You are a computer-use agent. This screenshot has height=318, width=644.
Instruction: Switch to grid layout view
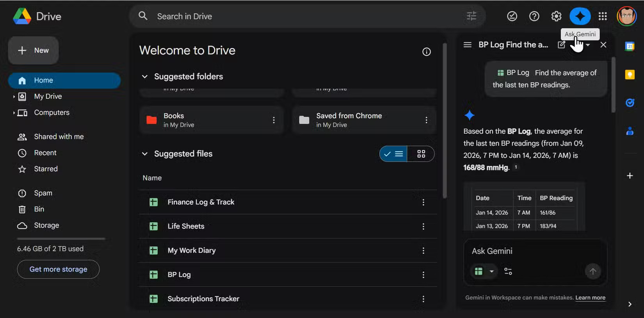[x=421, y=154]
